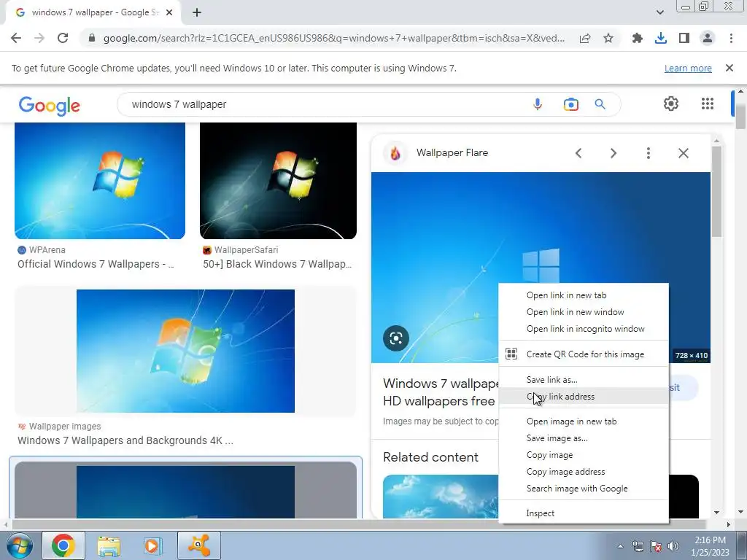This screenshot has height=560, width=747.
Task: Click the address bar URL
Action: tap(333, 38)
